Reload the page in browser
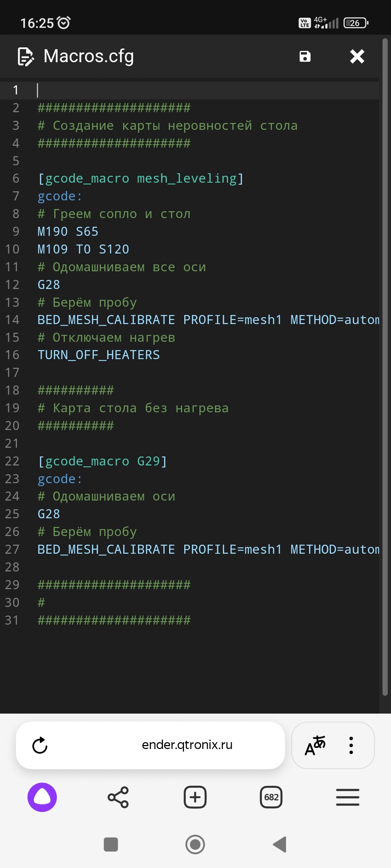Screen dimensions: 391x868 40,745
